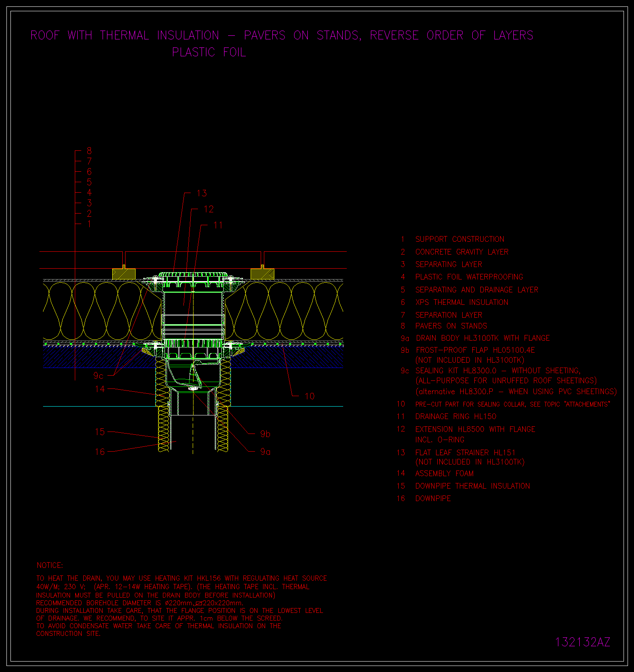Click callout label 9b right of downpipe
The image size is (634, 672).
click(x=265, y=434)
